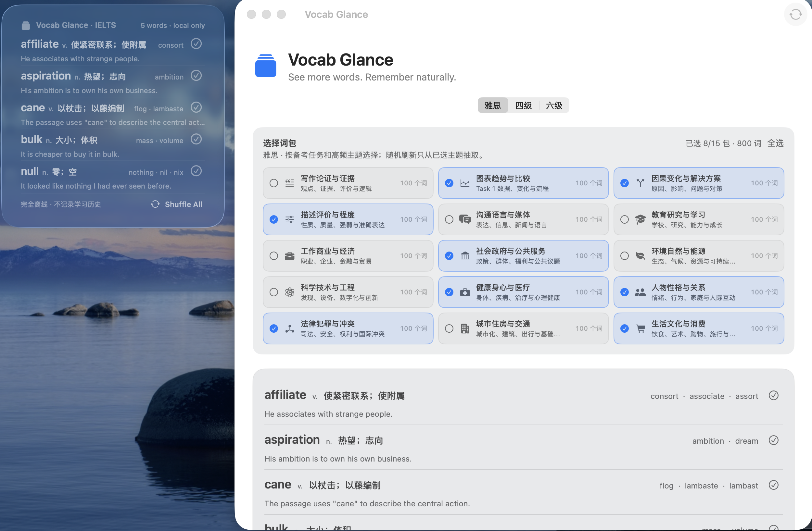Mark 'null' with its checkmark circle in the widget
Screen dimensions: 812x531
point(196,170)
